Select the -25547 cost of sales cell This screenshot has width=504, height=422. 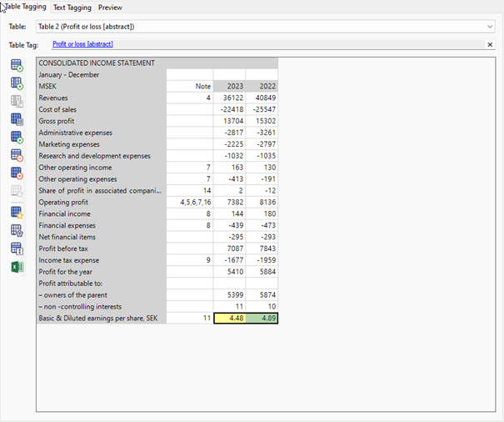click(x=262, y=109)
